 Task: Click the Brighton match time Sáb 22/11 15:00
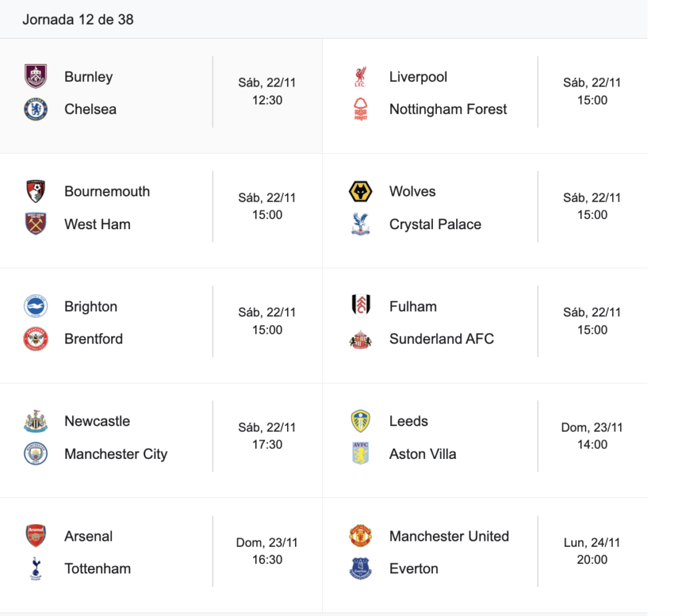(x=267, y=321)
